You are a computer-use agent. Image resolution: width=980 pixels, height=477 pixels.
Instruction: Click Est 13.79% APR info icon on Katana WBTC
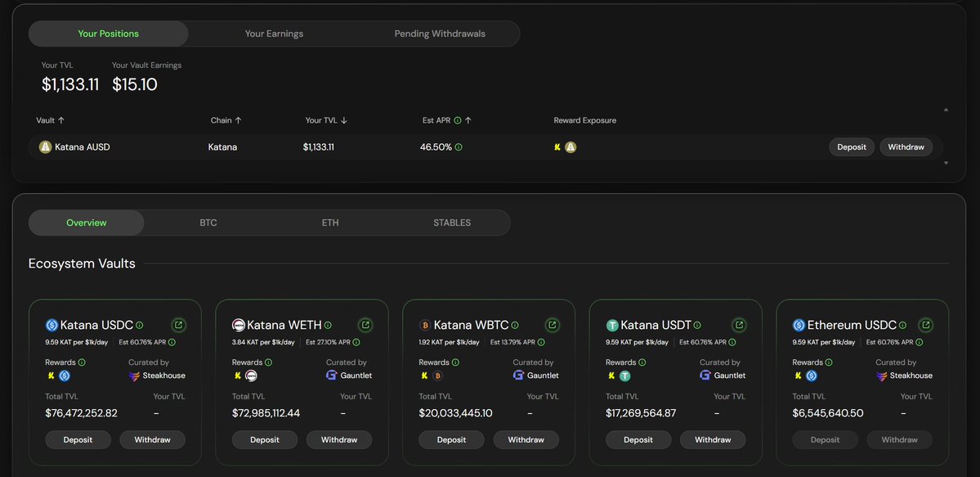coord(541,343)
